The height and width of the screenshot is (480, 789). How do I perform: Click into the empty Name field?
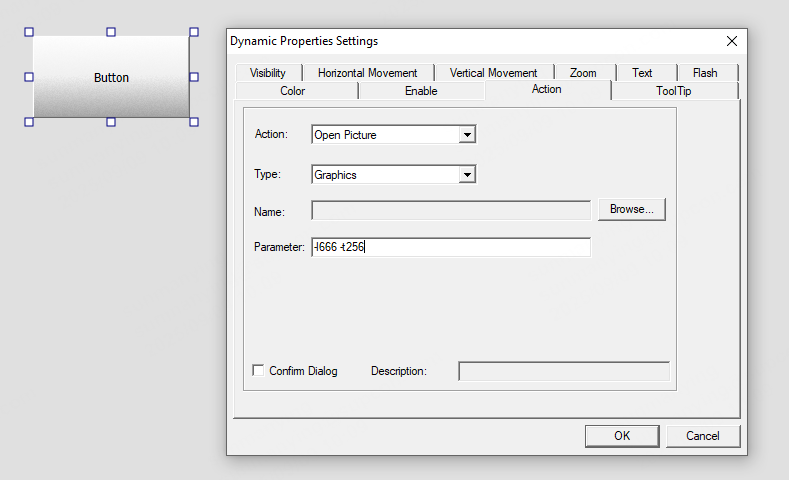pyautogui.click(x=451, y=210)
